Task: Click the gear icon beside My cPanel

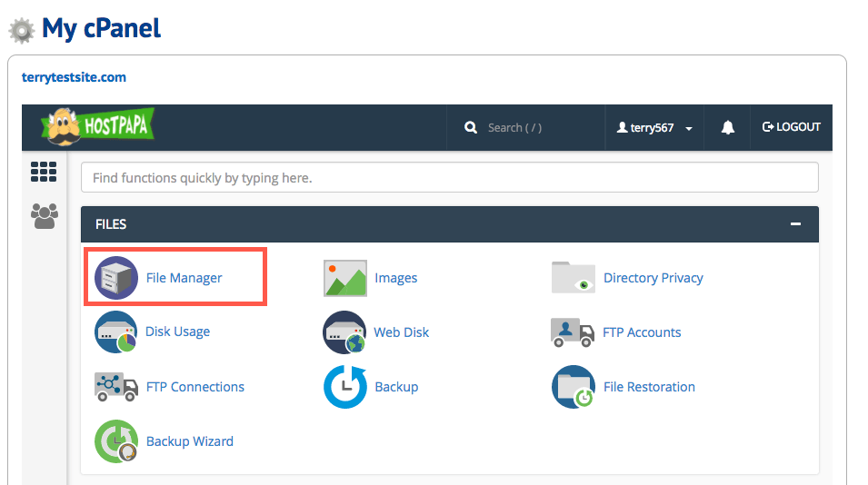Action: (22, 30)
